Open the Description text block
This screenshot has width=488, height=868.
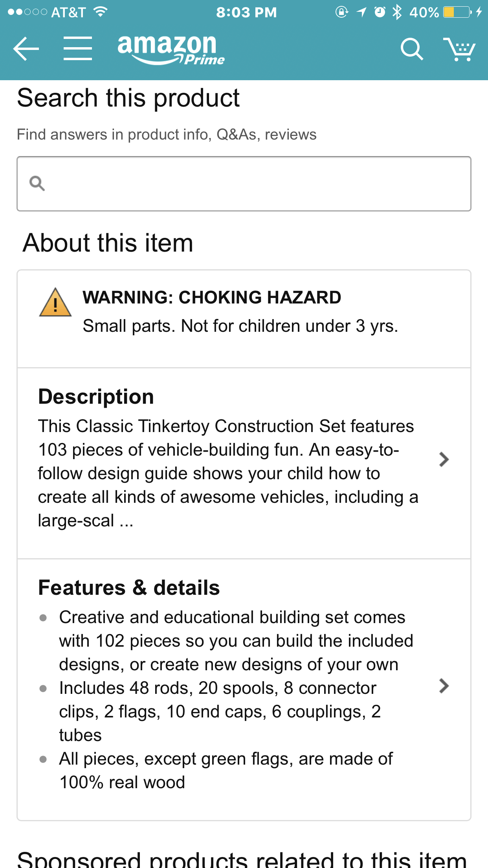pos(228,473)
